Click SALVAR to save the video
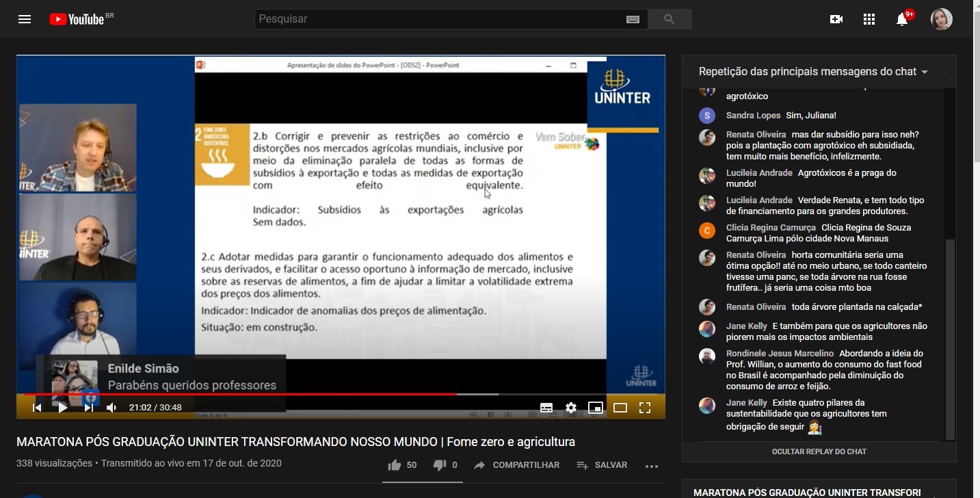 point(602,465)
